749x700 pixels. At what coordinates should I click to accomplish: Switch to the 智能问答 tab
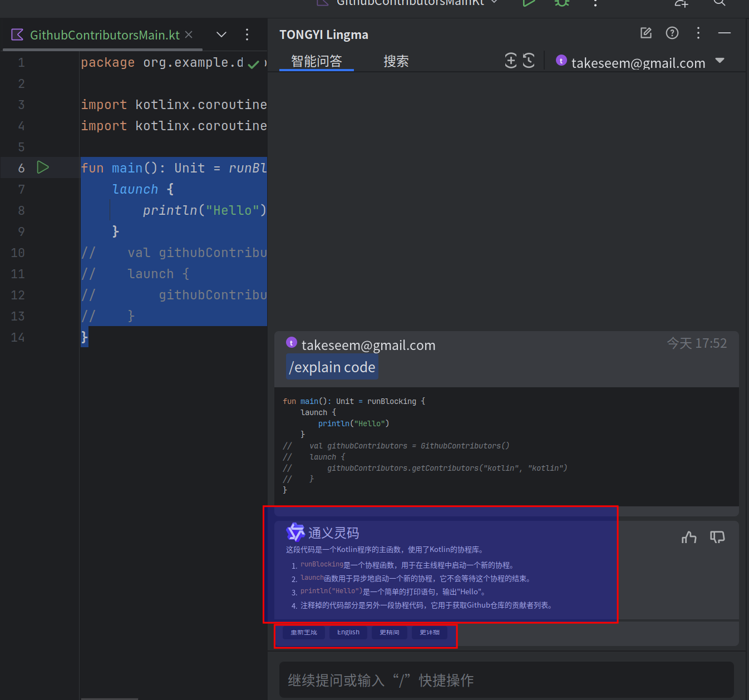point(316,61)
